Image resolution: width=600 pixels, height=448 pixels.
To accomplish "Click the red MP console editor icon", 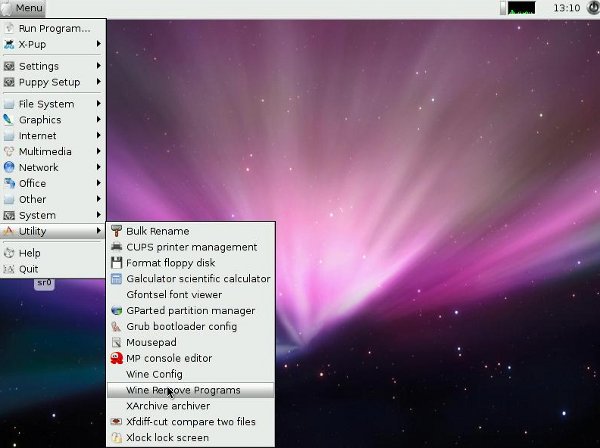I will (116, 358).
